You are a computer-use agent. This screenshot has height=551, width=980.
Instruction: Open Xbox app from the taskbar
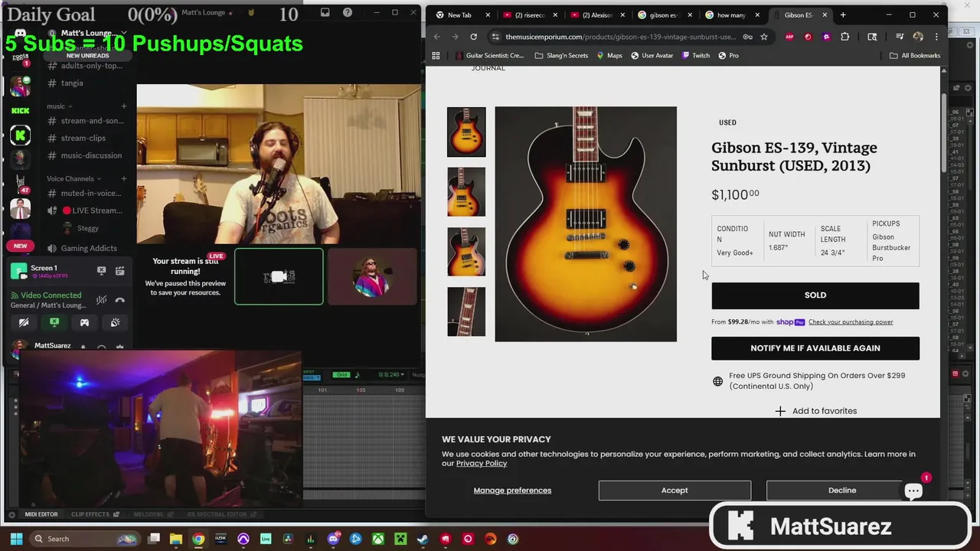[377, 539]
